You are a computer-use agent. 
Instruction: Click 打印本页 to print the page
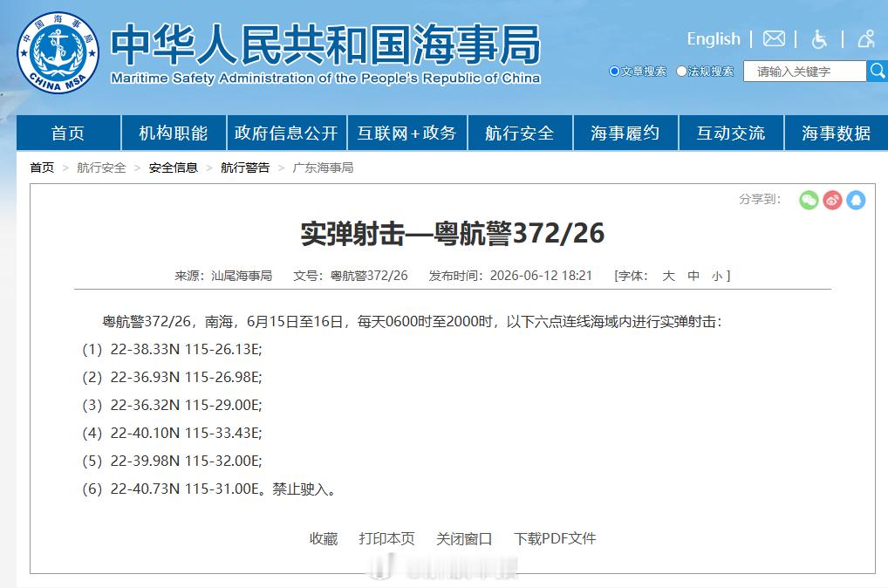[386, 538]
